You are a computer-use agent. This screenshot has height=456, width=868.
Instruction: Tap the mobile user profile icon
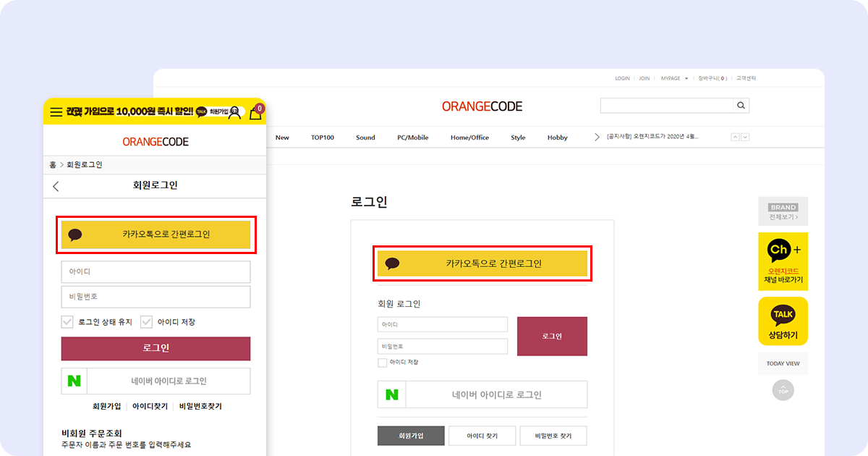pyautogui.click(x=234, y=112)
